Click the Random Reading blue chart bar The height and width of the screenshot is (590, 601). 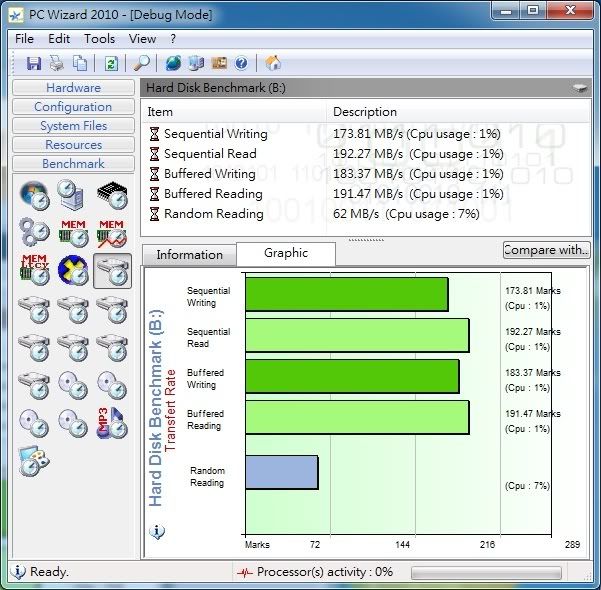click(x=282, y=472)
